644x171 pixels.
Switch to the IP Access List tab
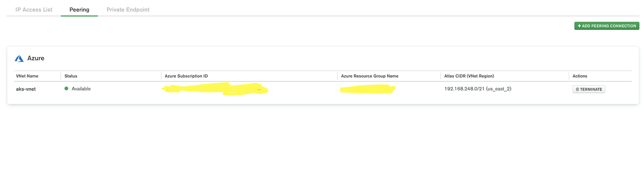click(x=34, y=10)
